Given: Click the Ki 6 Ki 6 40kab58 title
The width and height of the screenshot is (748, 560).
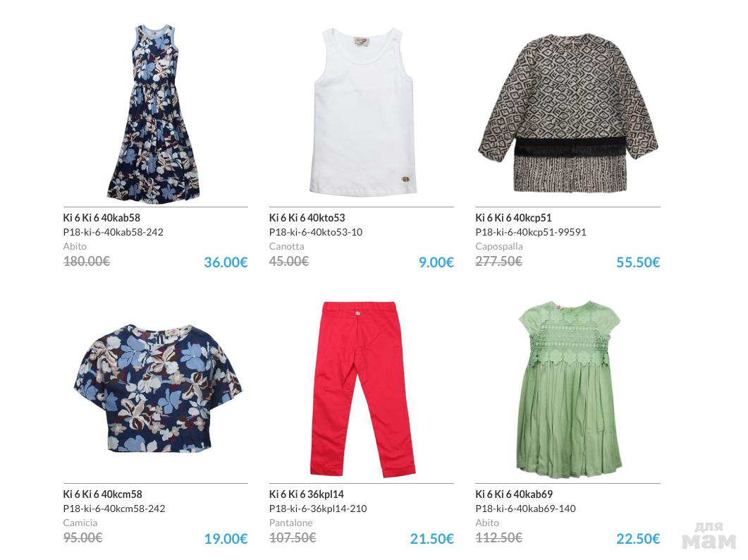Looking at the screenshot, I should (x=102, y=218).
